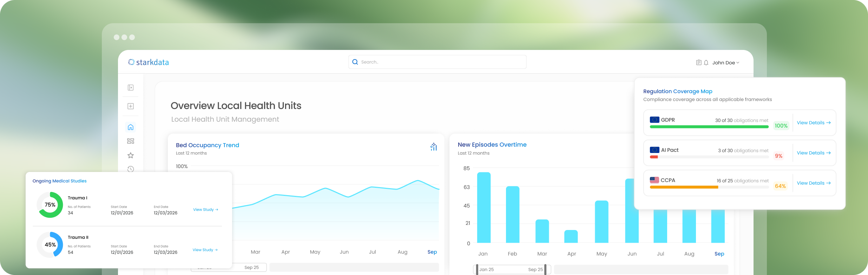Click the 9% badge for AI Pact
Viewport: 868px width, 275px height.
pos(779,156)
